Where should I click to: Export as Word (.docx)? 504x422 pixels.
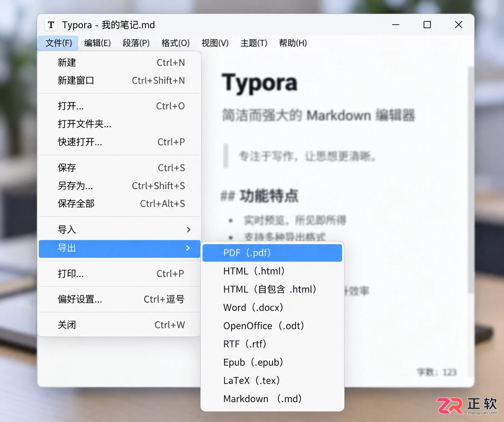[x=272, y=307]
